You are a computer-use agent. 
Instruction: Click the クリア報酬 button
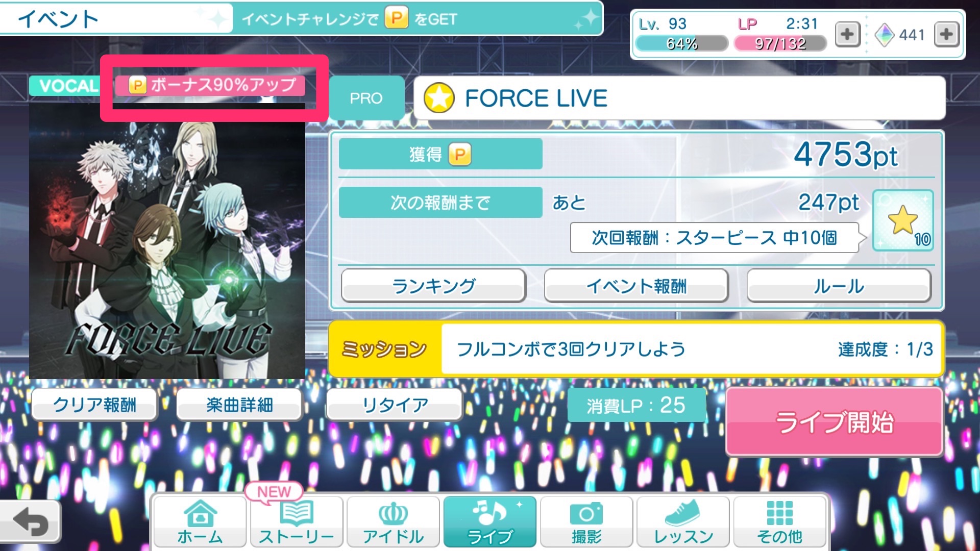tap(94, 405)
